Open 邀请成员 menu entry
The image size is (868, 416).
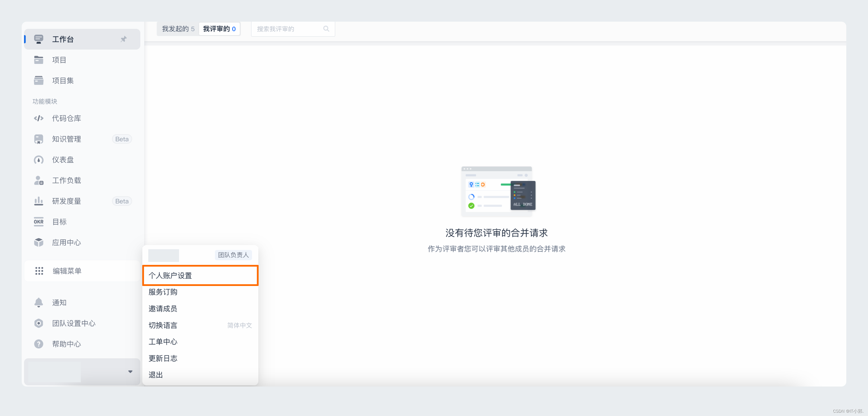(163, 308)
